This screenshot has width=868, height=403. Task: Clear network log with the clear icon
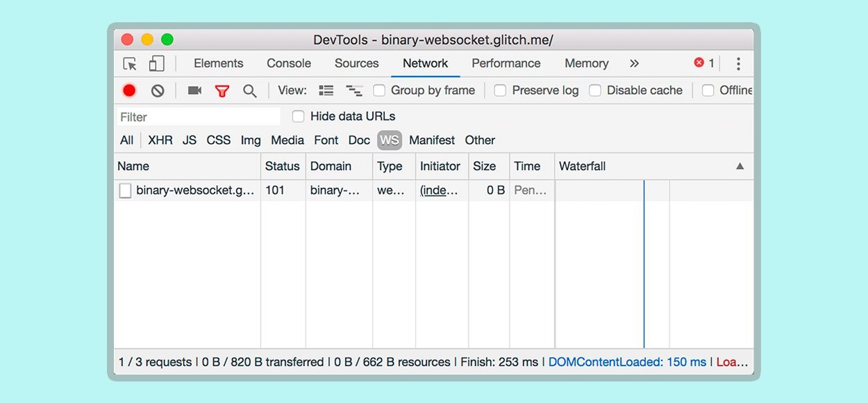coord(158,90)
